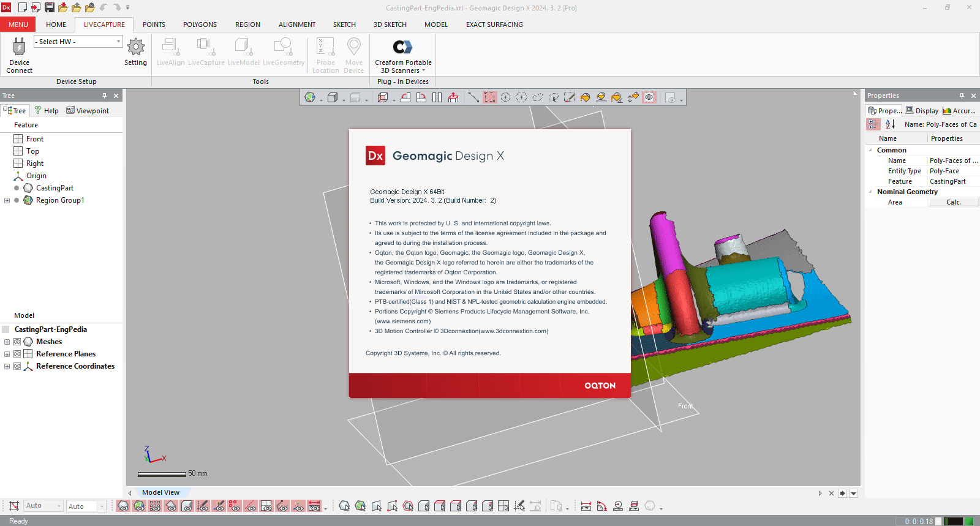Expand the Meshes node in Model tree
Image resolution: width=980 pixels, height=526 pixels.
[x=7, y=342]
